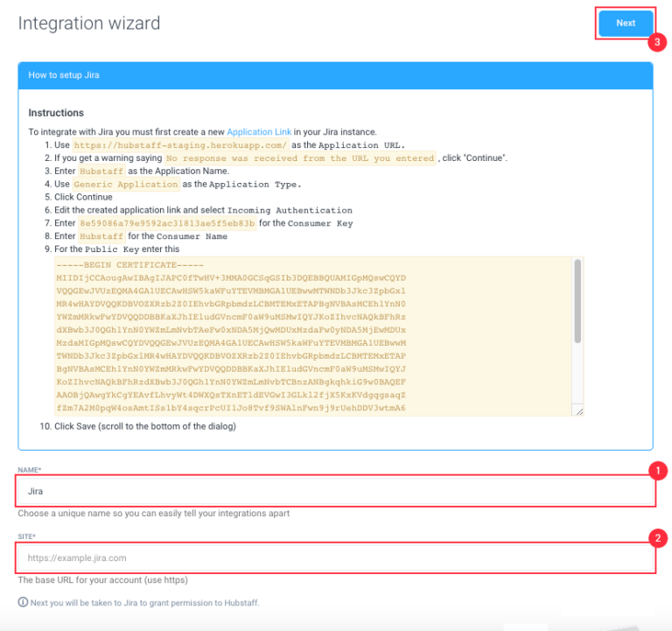Click the blue Next button
The image size is (672, 631).
click(626, 23)
